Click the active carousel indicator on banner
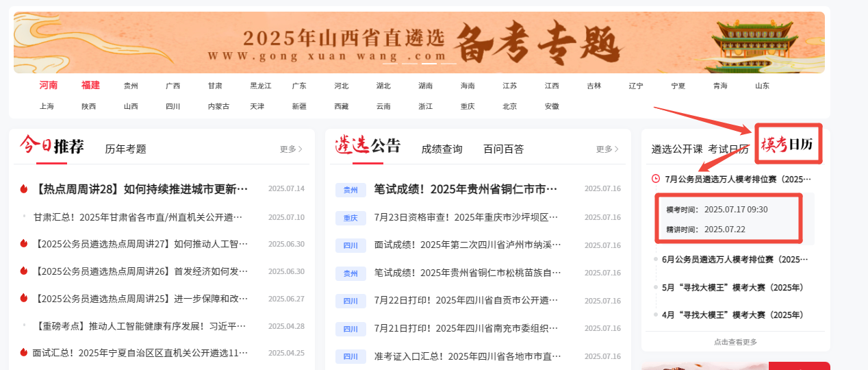The width and height of the screenshot is (868, 370). pos(429,64)
